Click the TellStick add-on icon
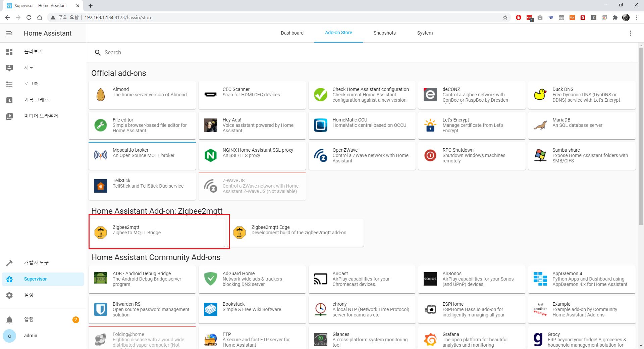The width and height of the screenshot is (644, 349). 101,186
